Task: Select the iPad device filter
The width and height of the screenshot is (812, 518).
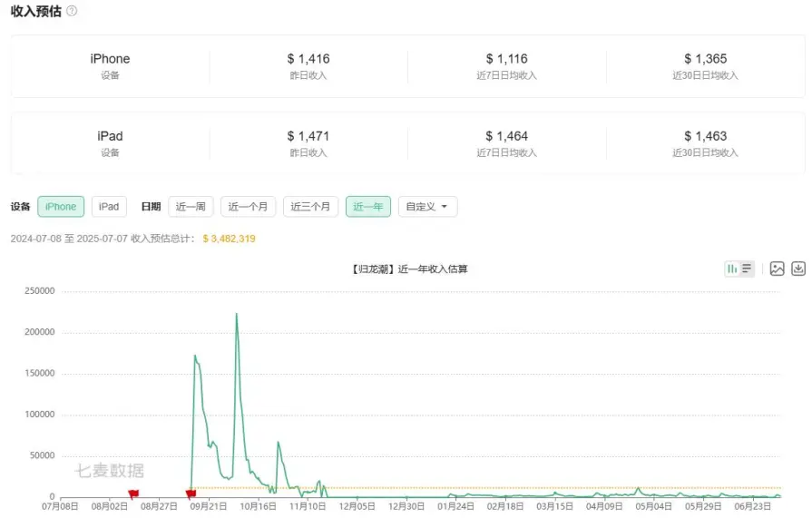Action: click(109, 207)
